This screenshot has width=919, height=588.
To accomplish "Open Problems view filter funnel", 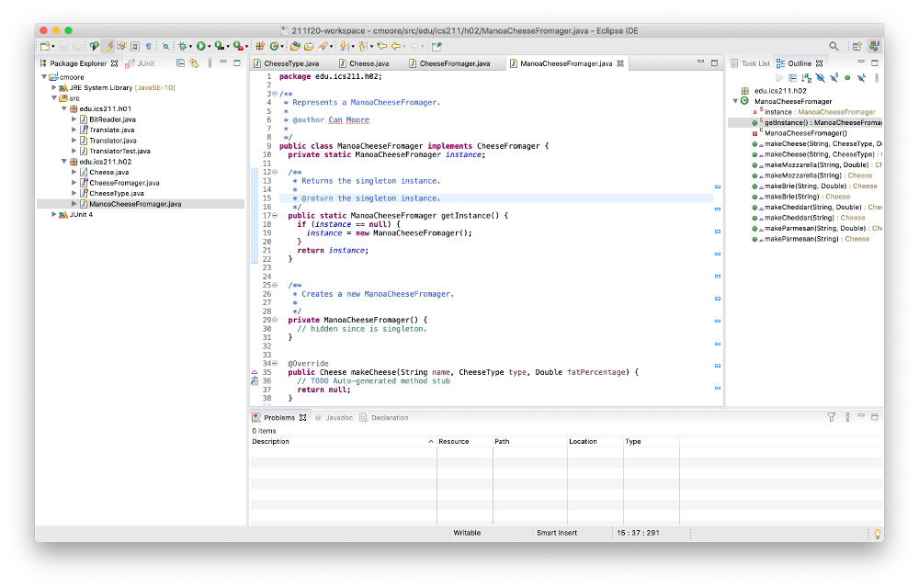I will pos(831,417).
